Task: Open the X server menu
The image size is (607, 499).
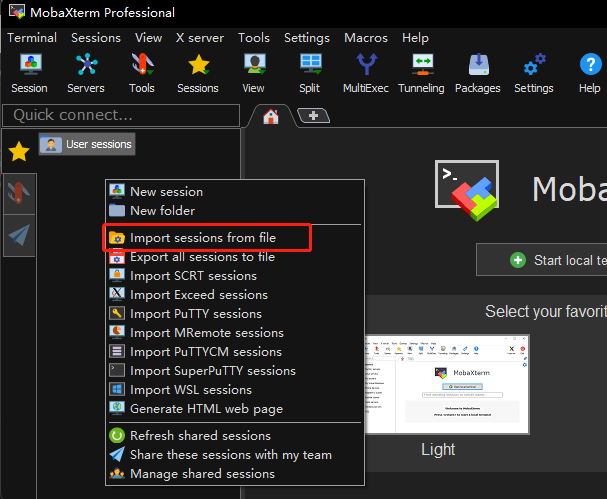Action: point(200,38)
